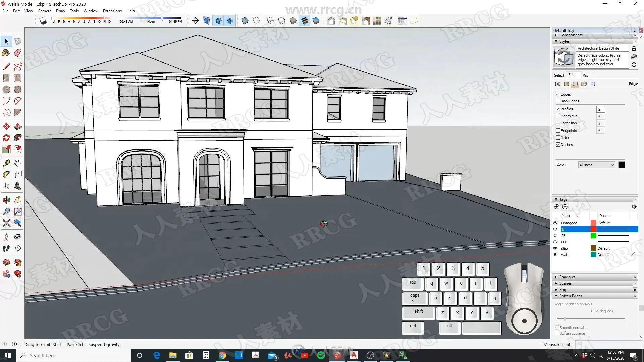Select the Move tool
Image resolution: width=644 pixels, height=362 pixels.
coord(6,126)
